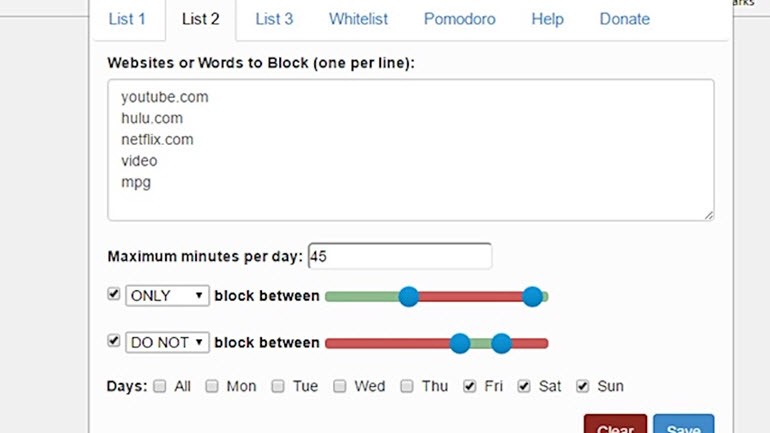Image resolution: width=770 pixels, height=433 pixels.
Task: Click the ONLY block time range slider
Action: 437,296
